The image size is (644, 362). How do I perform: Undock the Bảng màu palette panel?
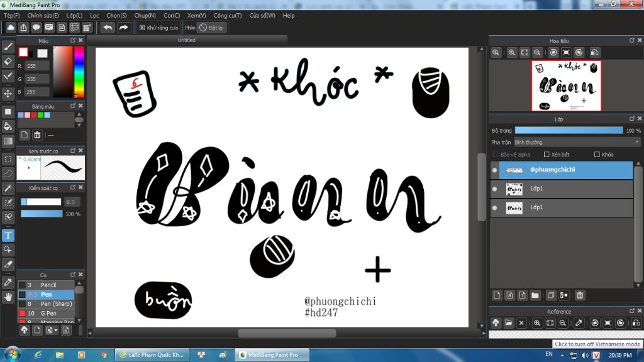pyautogui.click(x=73, y=106)
